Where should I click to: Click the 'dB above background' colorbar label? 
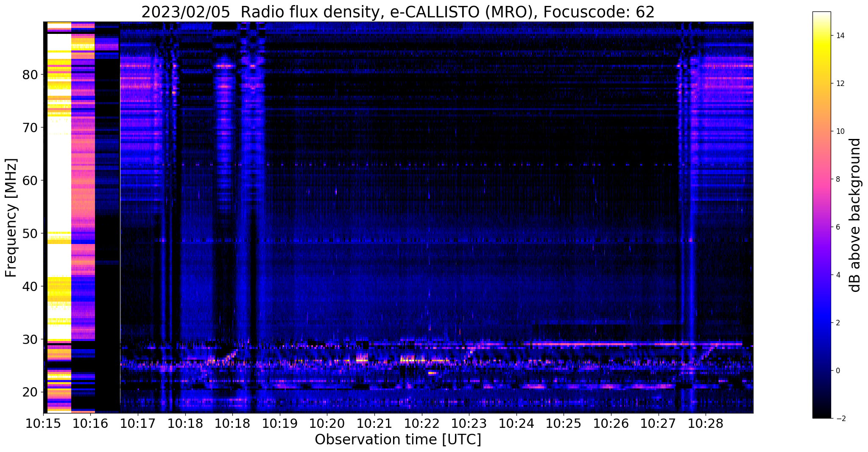(855, 215)
